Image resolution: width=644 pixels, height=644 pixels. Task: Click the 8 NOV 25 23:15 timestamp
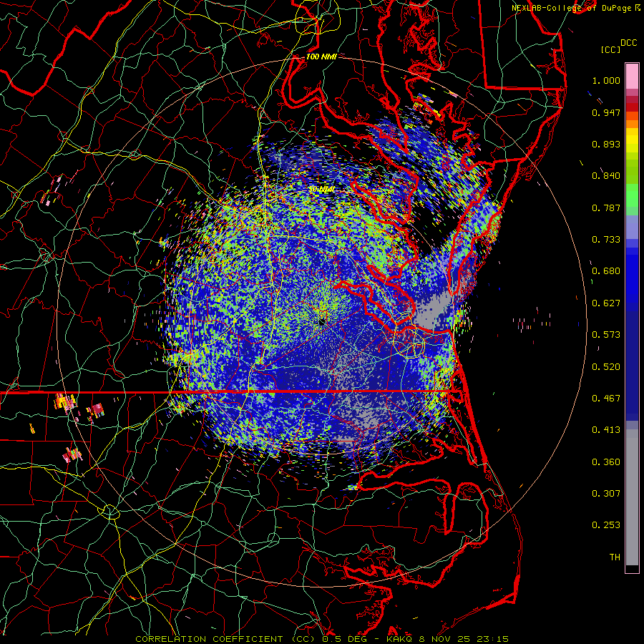[x=464, y=639]
